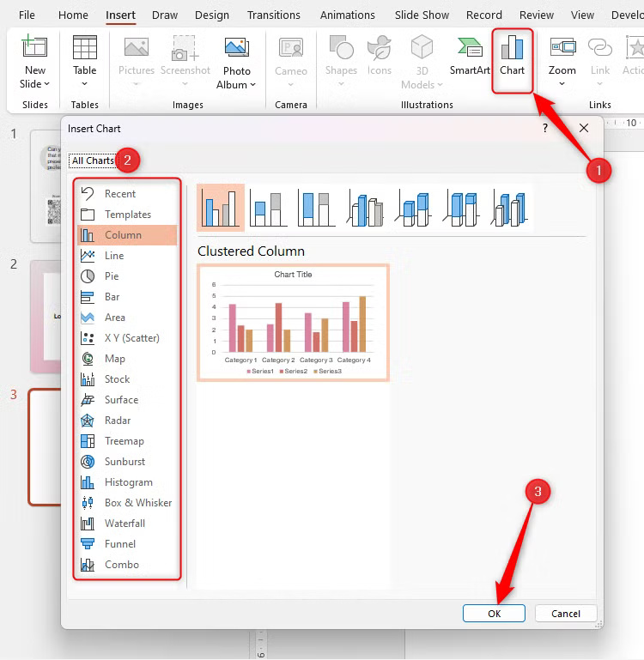Select the Histogram chart category
The image size is (644, 660).
127,482
